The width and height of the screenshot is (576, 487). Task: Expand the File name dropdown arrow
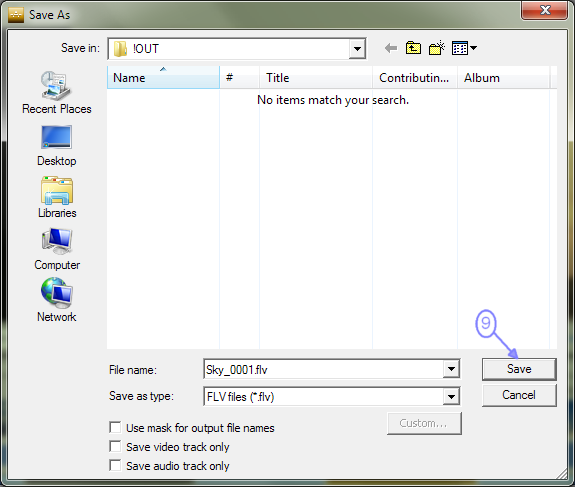click(x=451, y=369)
